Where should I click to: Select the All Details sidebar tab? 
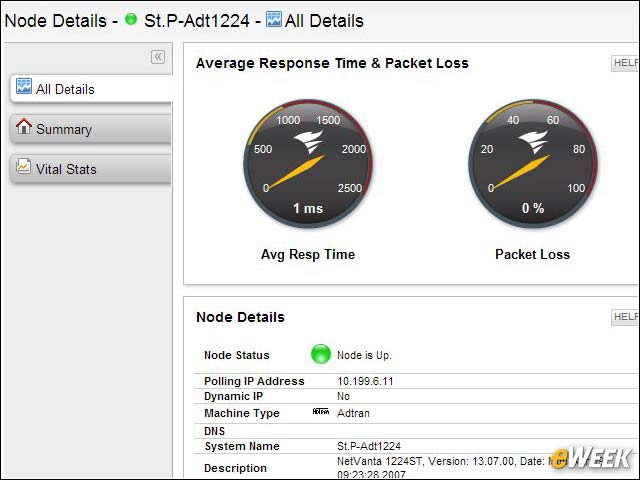click(91, 89)
